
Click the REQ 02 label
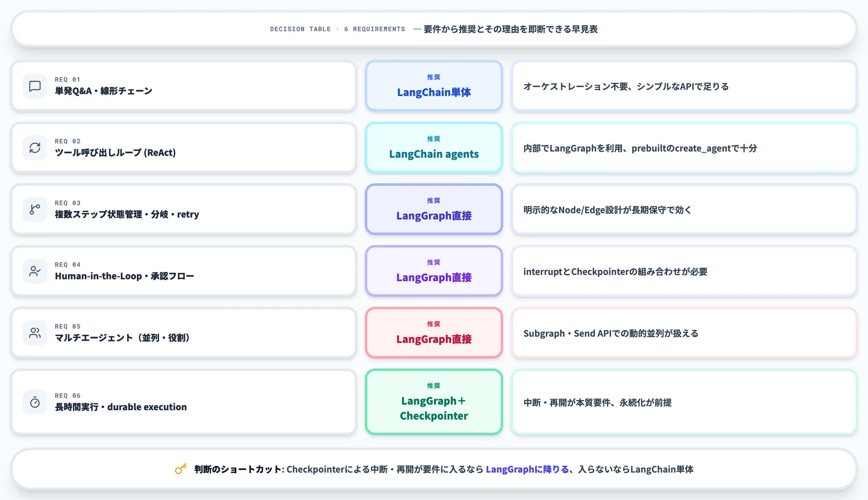pos(68,141)
